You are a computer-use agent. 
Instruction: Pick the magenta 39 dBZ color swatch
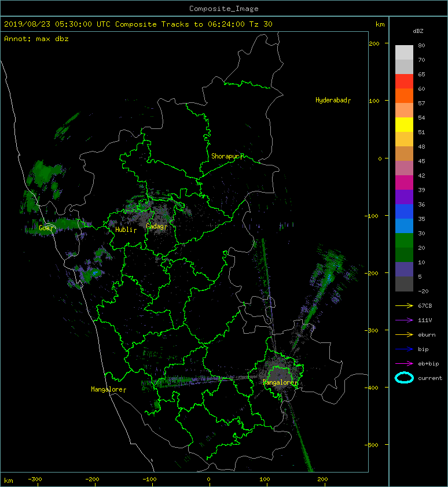click(404, 183)
